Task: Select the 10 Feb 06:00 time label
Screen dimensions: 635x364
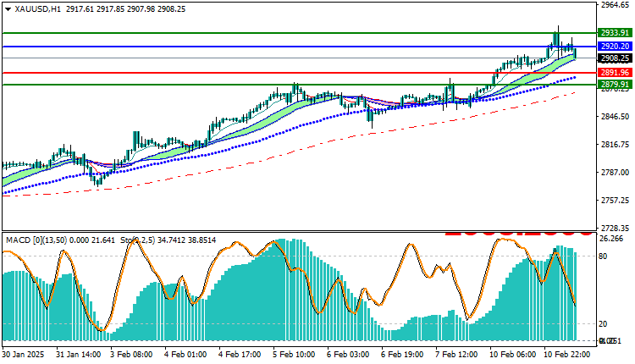Action: tap(512, 355)
